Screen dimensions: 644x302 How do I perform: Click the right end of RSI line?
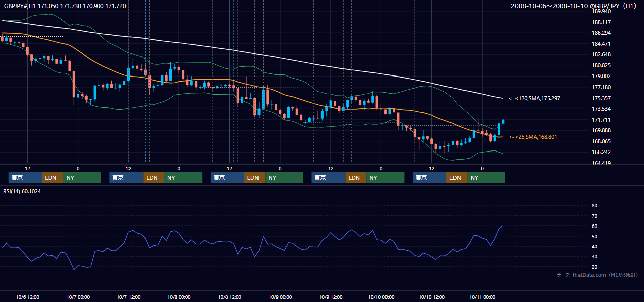pyautogui.click(x=503, y=226)
